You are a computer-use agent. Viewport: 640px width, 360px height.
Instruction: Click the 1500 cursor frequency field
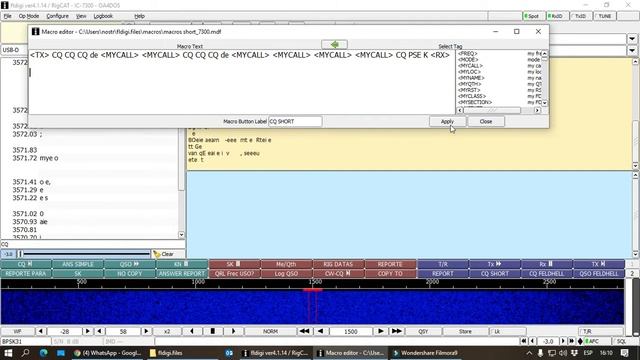coord(351,331)
